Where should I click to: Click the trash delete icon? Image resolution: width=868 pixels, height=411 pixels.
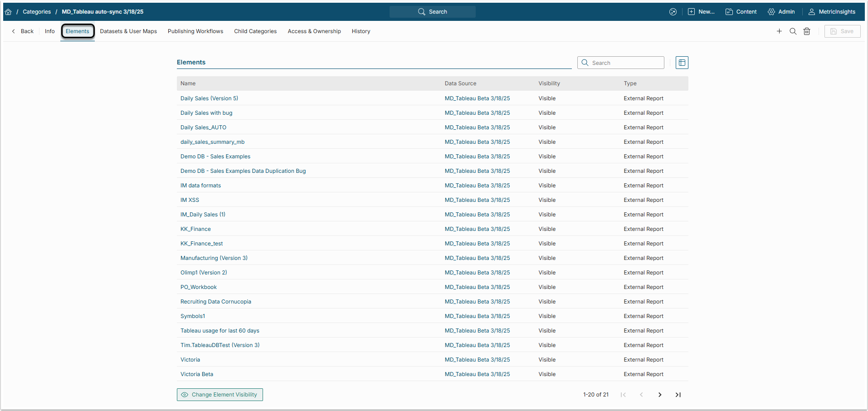pos(807,31)
